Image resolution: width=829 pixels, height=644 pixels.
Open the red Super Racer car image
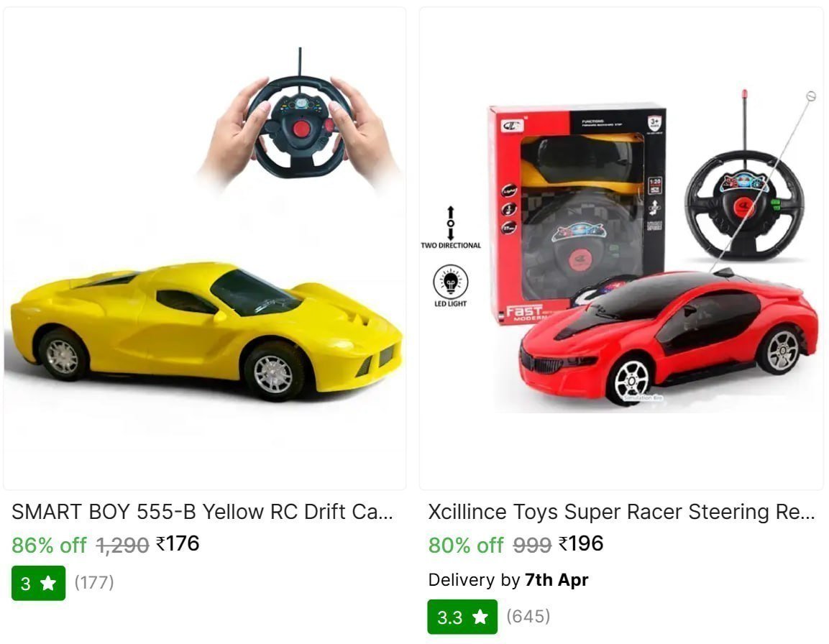click(620, 249)
